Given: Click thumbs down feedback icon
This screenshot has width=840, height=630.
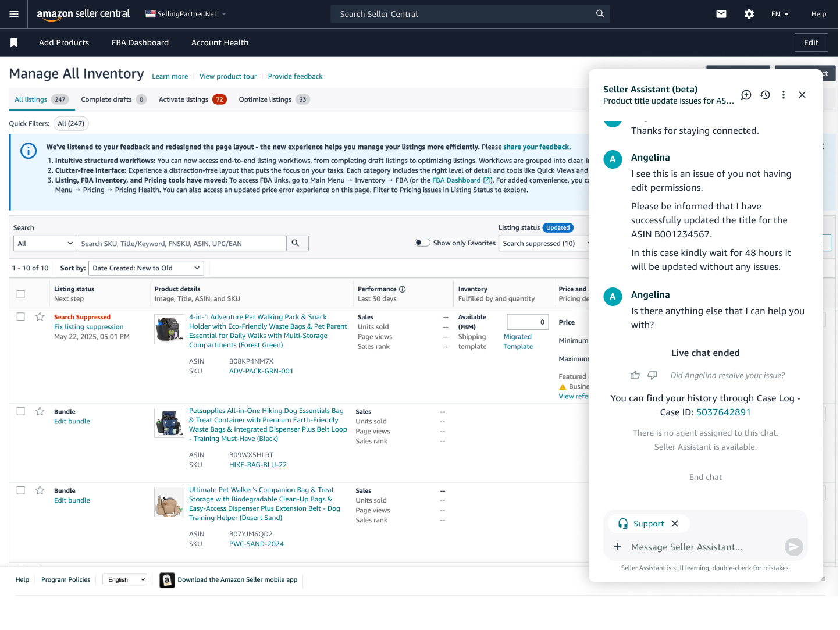Looking at the screenshot, I should pyautogui.click(x=652, y=375).
